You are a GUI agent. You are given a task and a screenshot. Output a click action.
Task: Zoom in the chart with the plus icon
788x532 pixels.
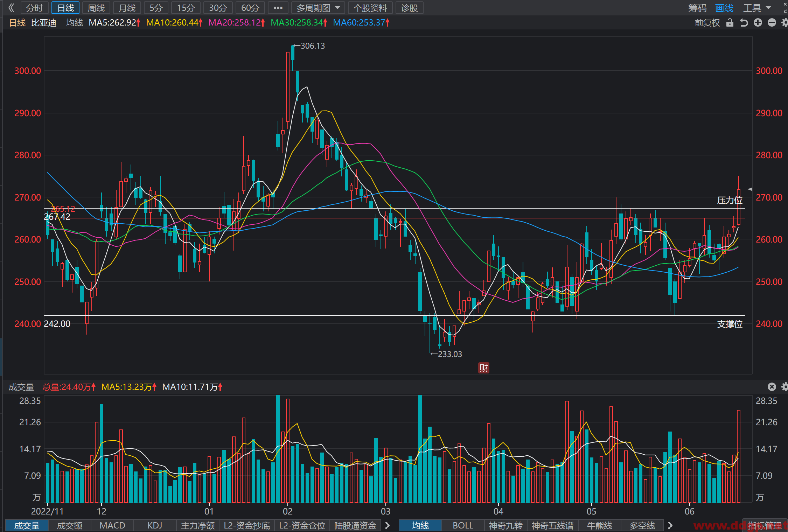tap(758, 23)
